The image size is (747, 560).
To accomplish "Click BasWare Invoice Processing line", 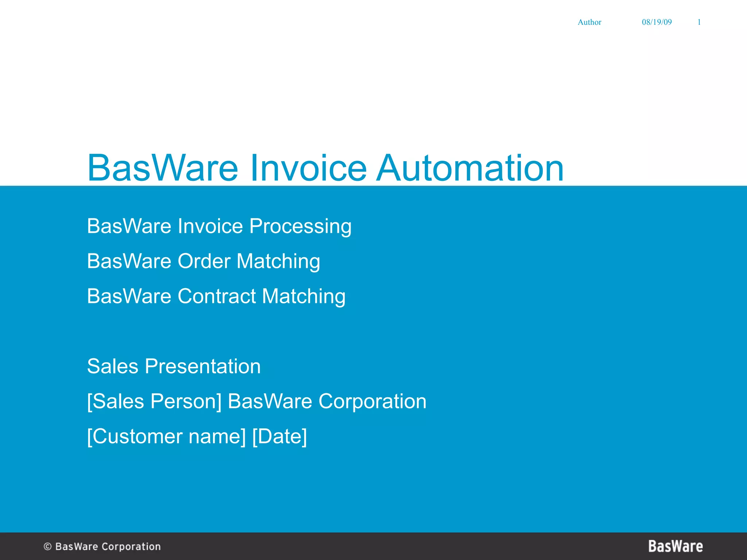I will click(x=219, y=226).
